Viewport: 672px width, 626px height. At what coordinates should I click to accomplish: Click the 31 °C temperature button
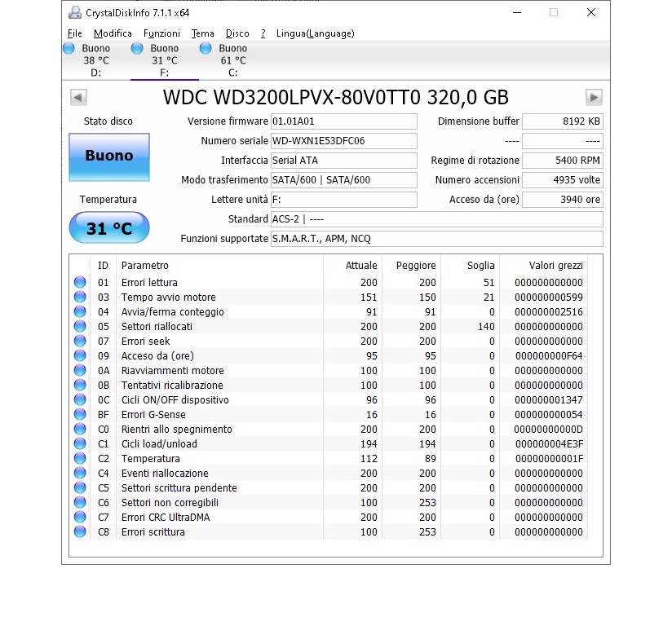[109, 227]
